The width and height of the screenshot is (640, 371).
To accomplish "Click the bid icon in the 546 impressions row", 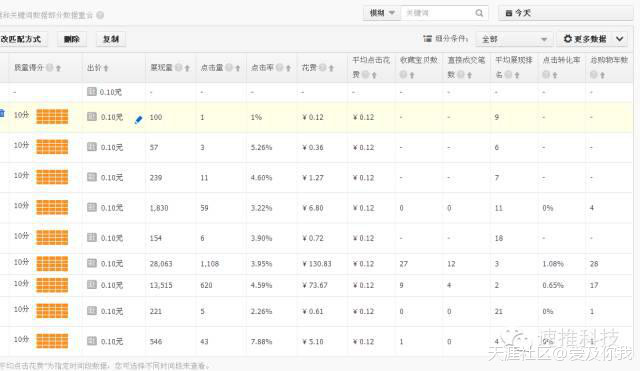I will (92, 341).
